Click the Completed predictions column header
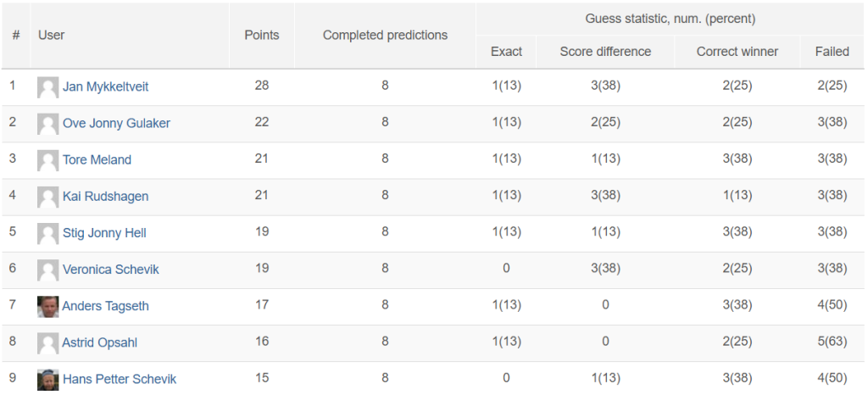 coord(386,36)
